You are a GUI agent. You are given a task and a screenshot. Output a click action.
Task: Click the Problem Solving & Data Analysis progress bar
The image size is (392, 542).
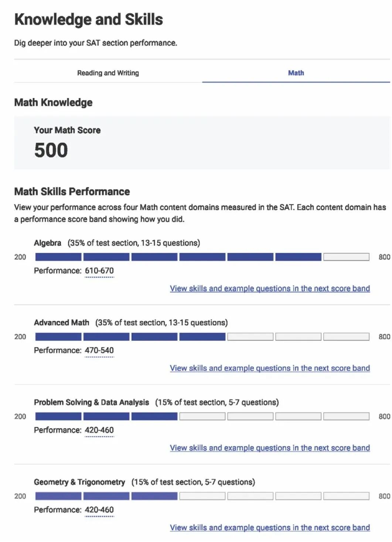tap(202, 416)
